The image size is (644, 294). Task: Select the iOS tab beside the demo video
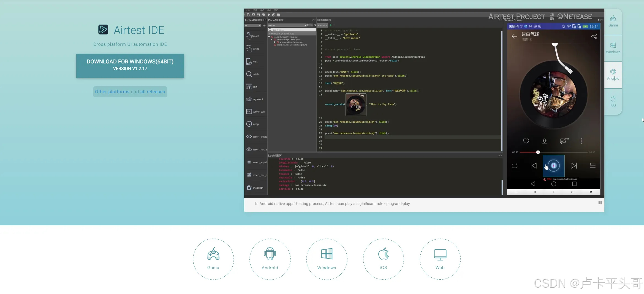pos(613,101)
